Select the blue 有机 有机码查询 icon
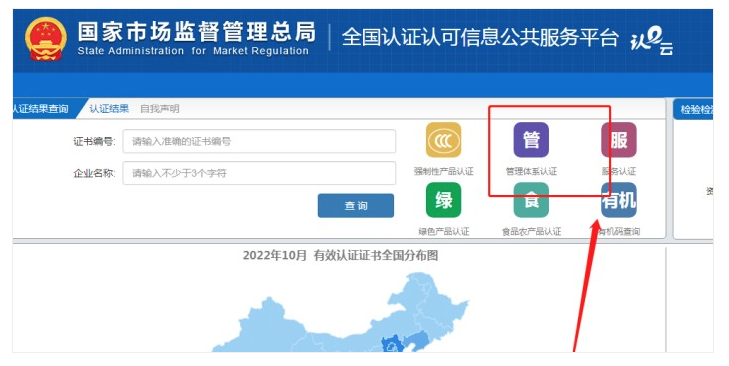The image size is (729, 366). coord(619,200)
